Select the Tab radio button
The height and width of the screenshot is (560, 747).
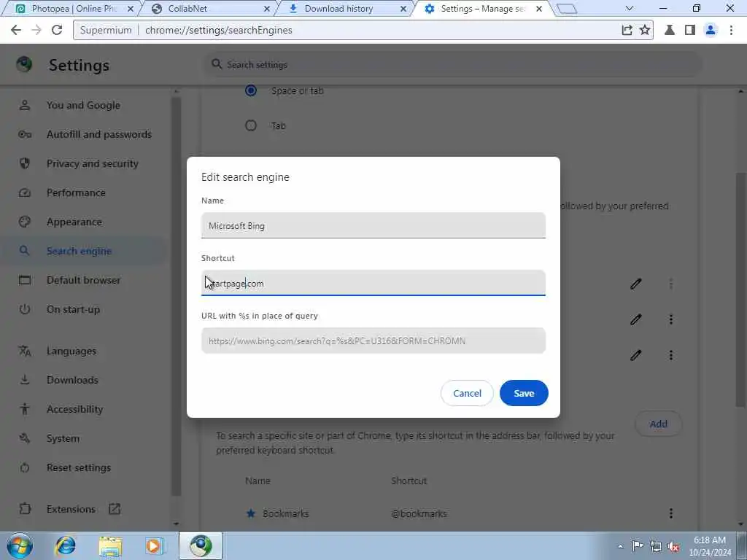(251, 125)
